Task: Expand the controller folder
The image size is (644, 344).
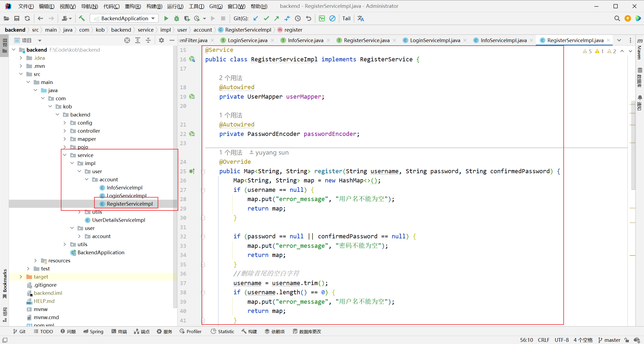Action: click(x=65, y=131)
